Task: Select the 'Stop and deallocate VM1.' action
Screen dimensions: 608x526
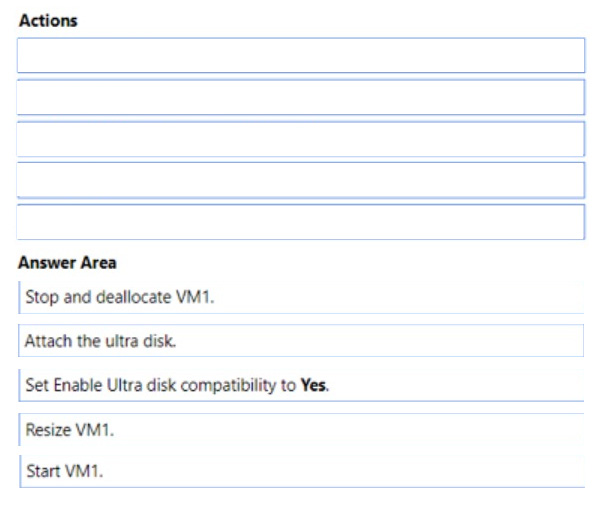Action: (119, 298)
